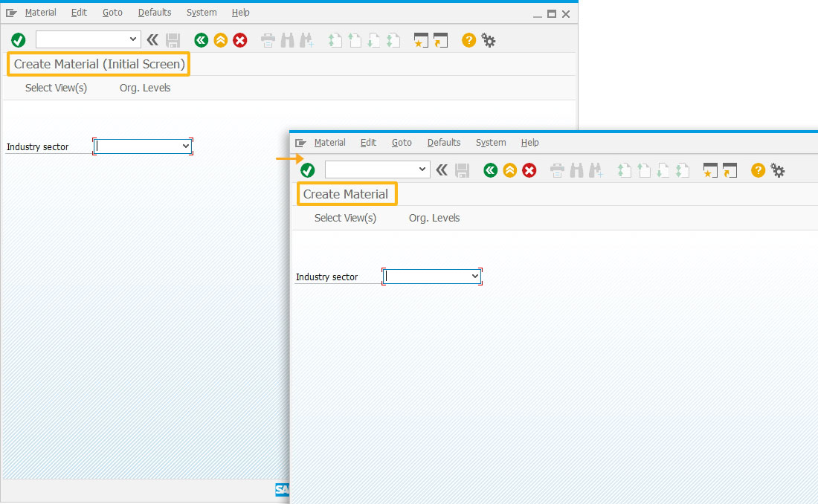
Task: Click yellow Exit icon in front Create Material window
Action: (509, 170)
